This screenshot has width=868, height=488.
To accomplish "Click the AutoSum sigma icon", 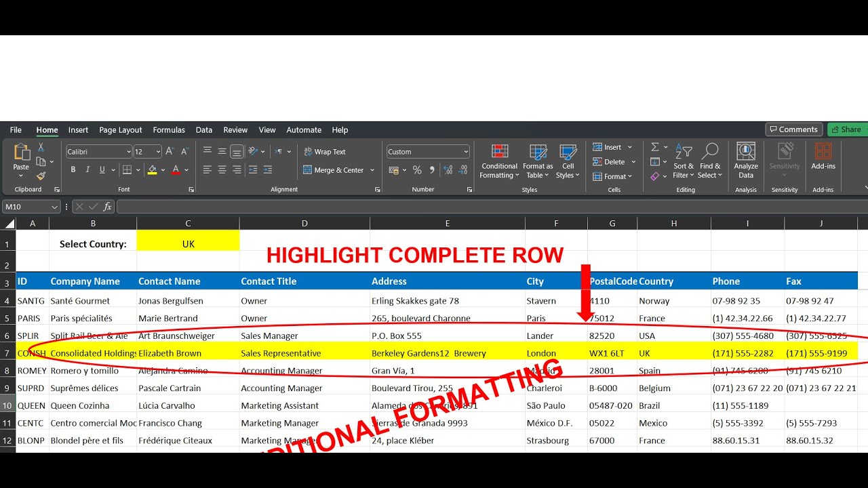I will tap(655, 147).
